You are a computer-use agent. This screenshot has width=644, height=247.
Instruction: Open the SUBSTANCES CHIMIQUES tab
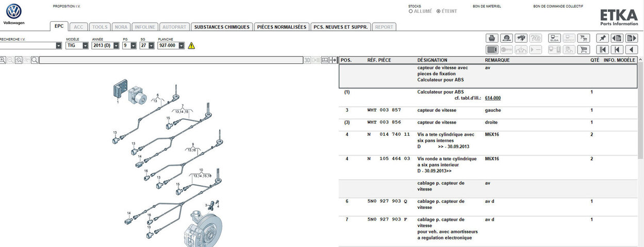pos(222,27)
